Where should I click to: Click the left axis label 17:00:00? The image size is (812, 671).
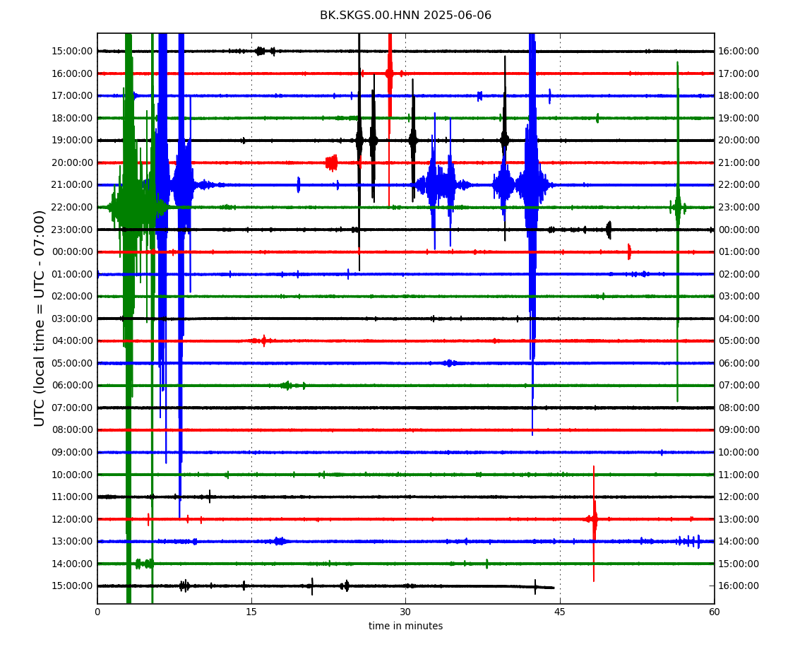(x=72, y=96)
